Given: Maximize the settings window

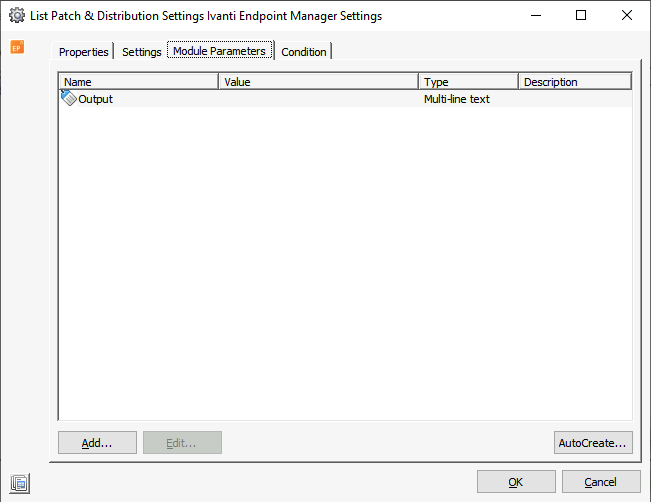Looking at the screenshot, I should click(581, 15).
